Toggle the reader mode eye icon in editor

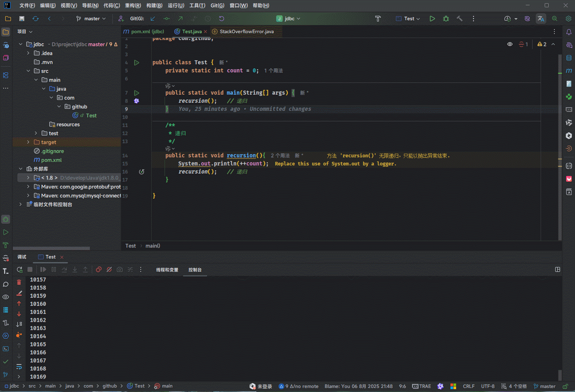coord(510,44)
